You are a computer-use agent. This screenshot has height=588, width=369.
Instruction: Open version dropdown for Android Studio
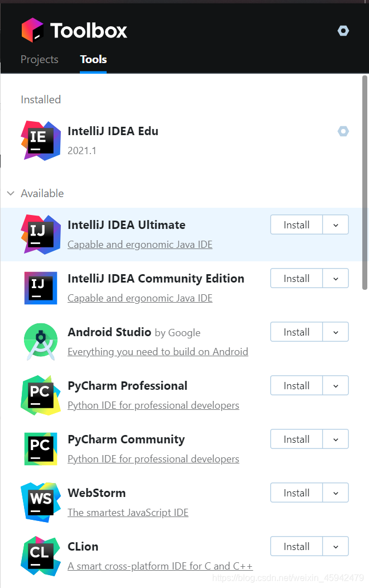[x=336, y=332]
